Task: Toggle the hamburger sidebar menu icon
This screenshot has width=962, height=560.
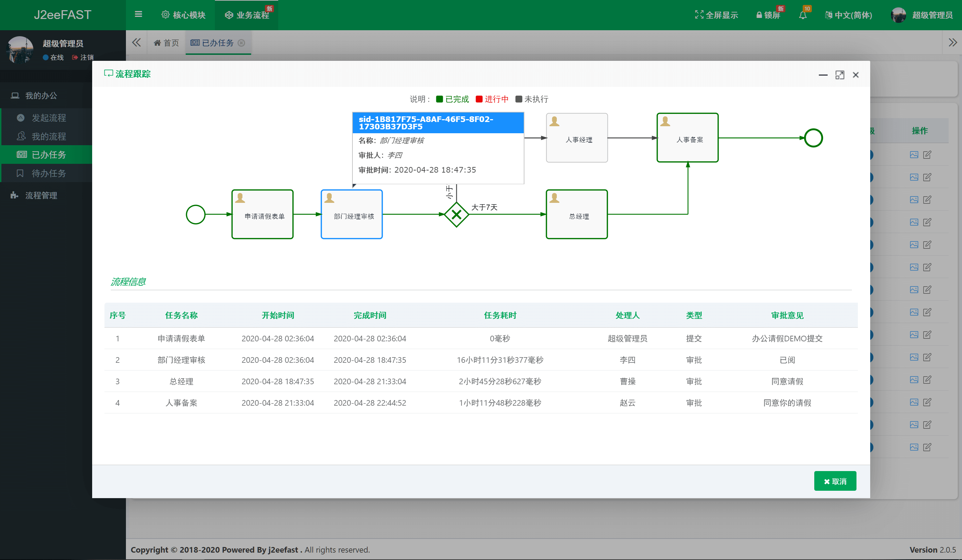Action: 138,14
